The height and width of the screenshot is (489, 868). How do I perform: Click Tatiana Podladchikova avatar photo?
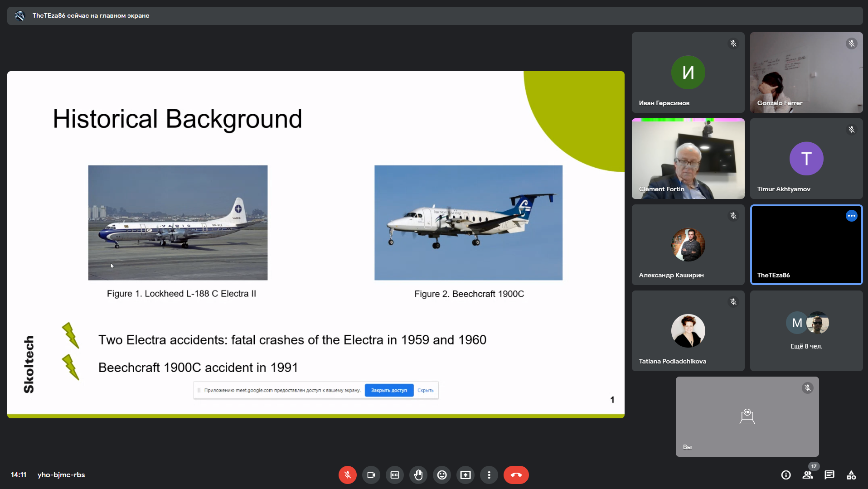pos(688,331)
